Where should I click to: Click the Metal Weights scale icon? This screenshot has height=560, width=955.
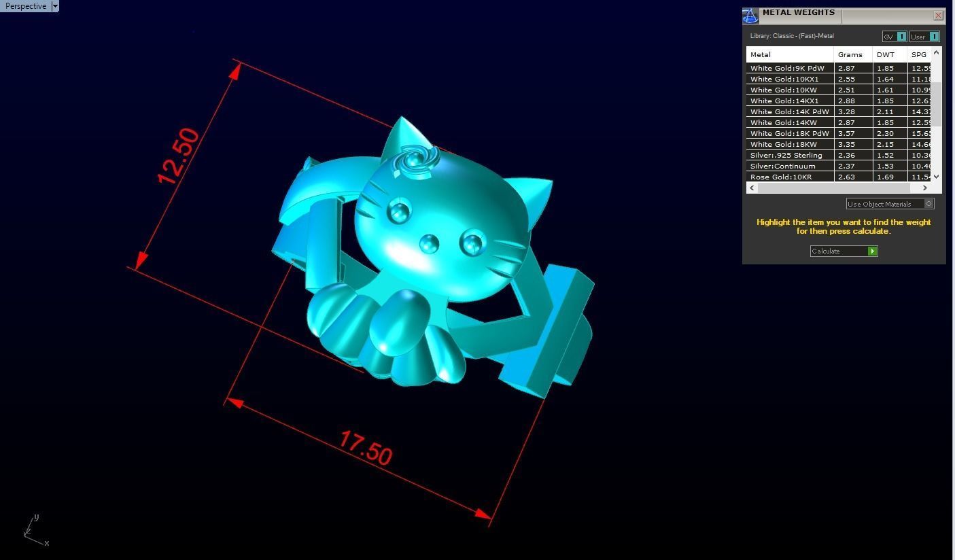tap(750, 16)
